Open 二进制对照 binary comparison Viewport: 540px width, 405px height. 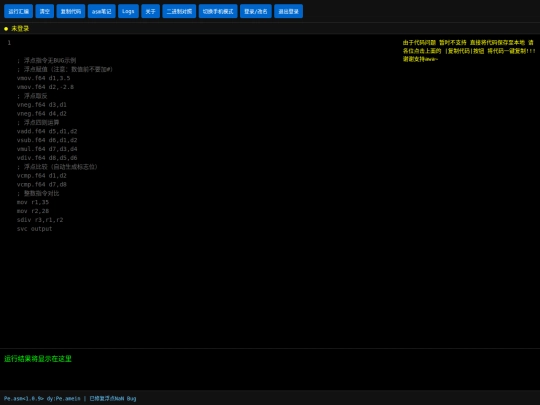click(x=179, y=11)
